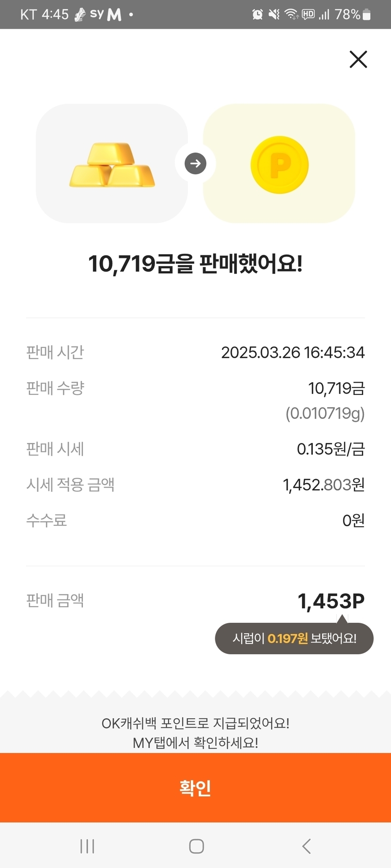The width and height of the screenshot is (391, 868).
Task: Tap the 1,453P sale amount
Action: coord(331,601)
